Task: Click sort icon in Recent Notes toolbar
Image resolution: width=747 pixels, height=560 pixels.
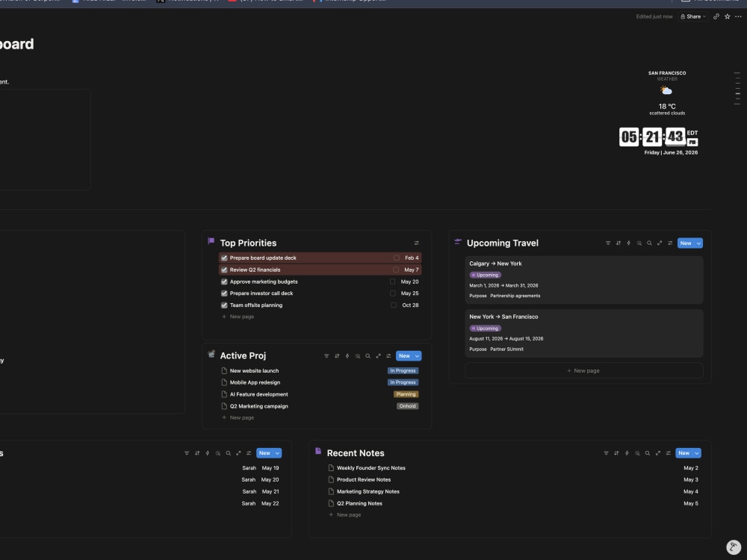Action: pyautogui.click(x=616, y=453)
